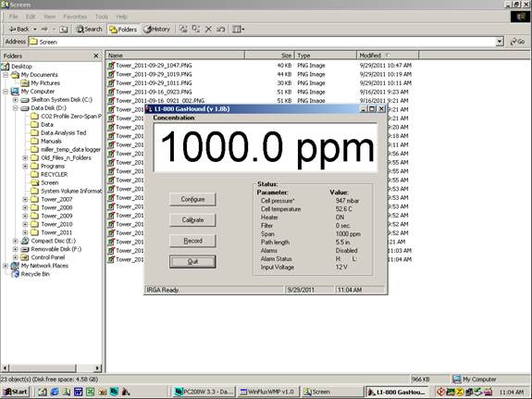Screen dimensions: 532x399
Task: Click the Go button
Action: point(518,42)
